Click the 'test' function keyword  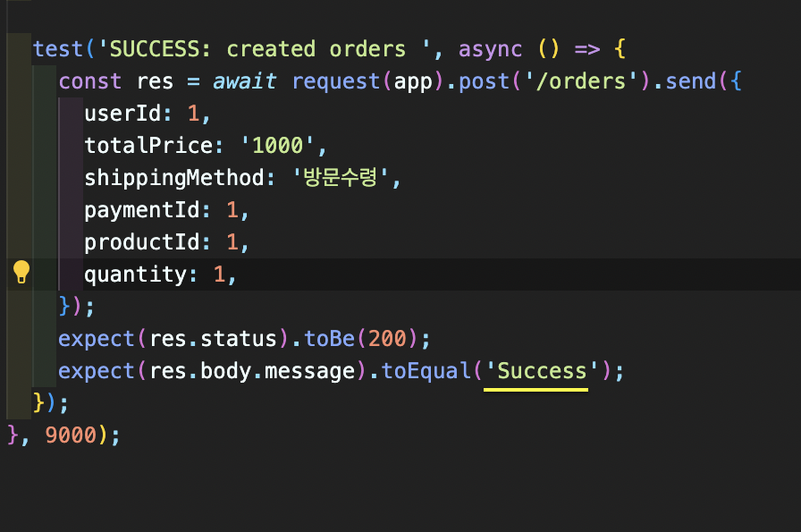tap(58, 49)
